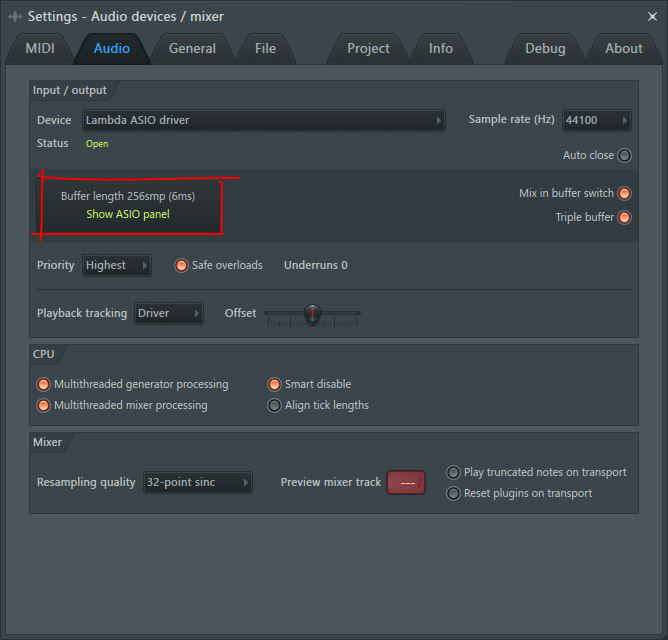668x640 pixels.
Task: Toggle Multithreaded generator processing
Action: (x=43, y=384)
